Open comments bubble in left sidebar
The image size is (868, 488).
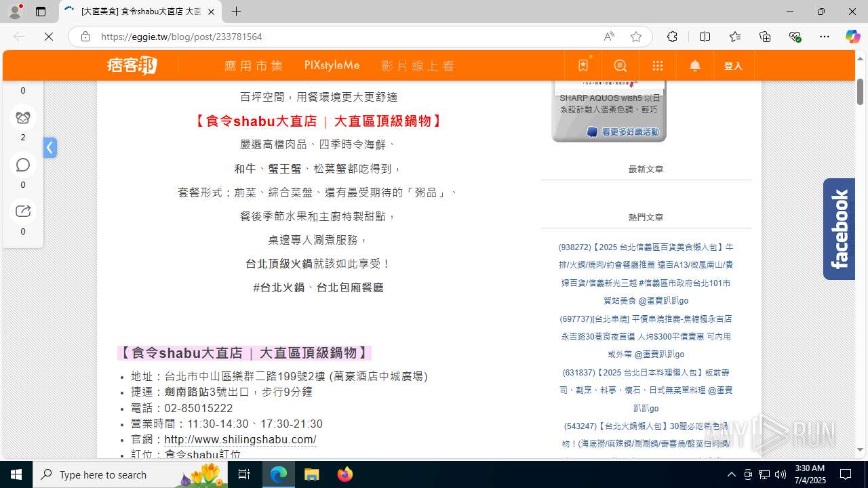tap(23, 165)
